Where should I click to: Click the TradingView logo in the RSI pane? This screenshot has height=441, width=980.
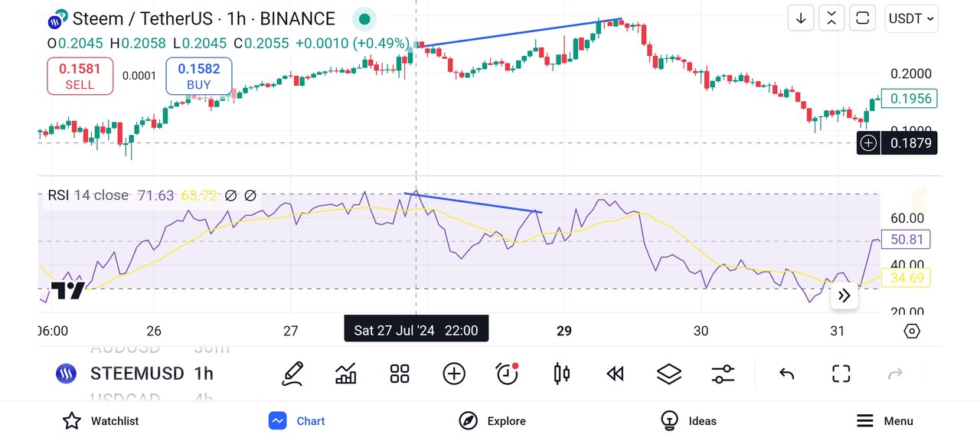(x=68, y=290)
